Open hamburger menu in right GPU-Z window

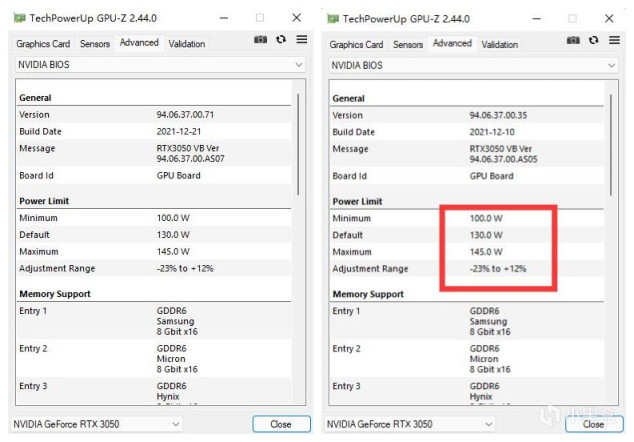(614, 40)
